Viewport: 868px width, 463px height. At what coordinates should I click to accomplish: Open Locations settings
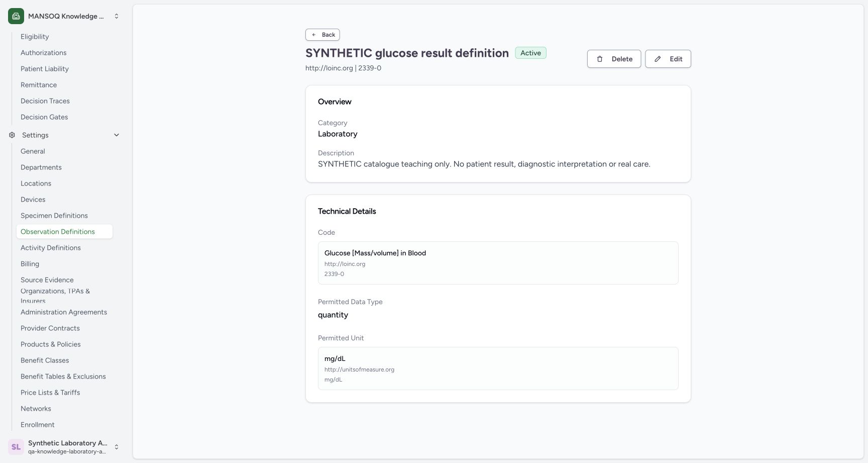36,183
